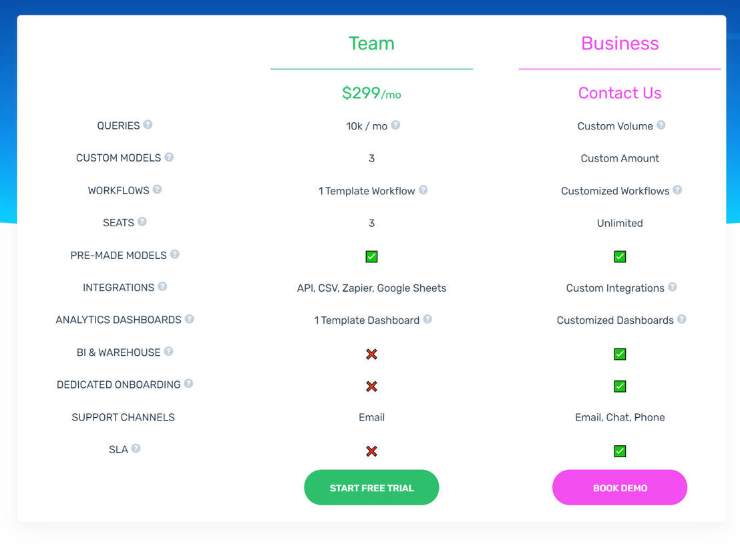This screenshot has width=740, height=560.
Task: Select the Team plan heading
Action: pyautogui.click(x=371, y=43)
